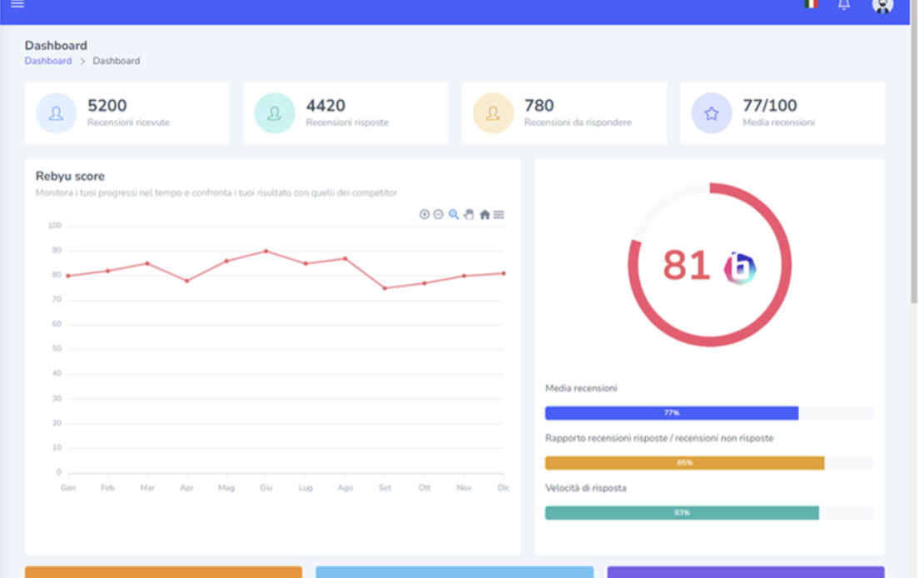Viewport: 924px width, 578px height.
Task: Open the 5200 Recensioni ricevute card
Action: (127, 113)
